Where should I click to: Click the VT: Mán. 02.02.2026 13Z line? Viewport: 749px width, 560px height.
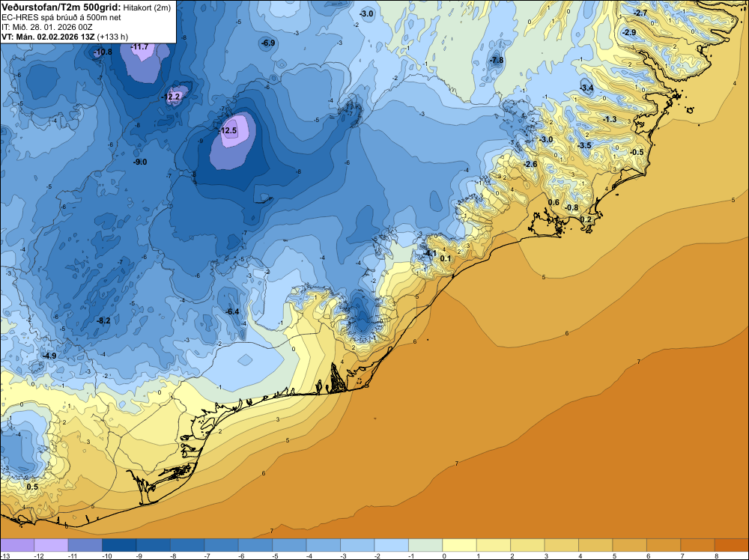point(64,37)
